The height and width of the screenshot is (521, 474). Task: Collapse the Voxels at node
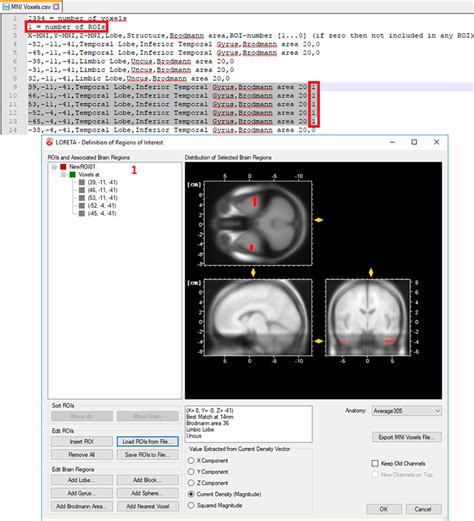(x=63, y=175)
